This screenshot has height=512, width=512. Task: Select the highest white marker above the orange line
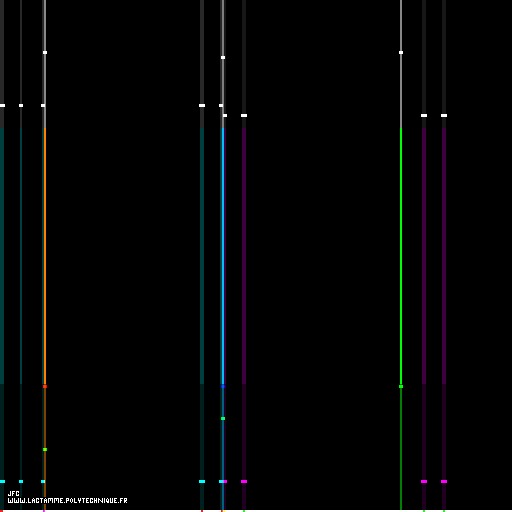[45, 53]
